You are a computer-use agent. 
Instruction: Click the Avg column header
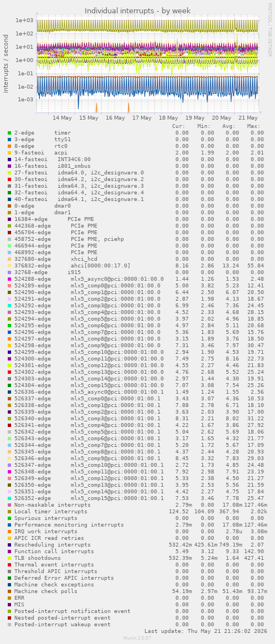[x=229, y=126]
